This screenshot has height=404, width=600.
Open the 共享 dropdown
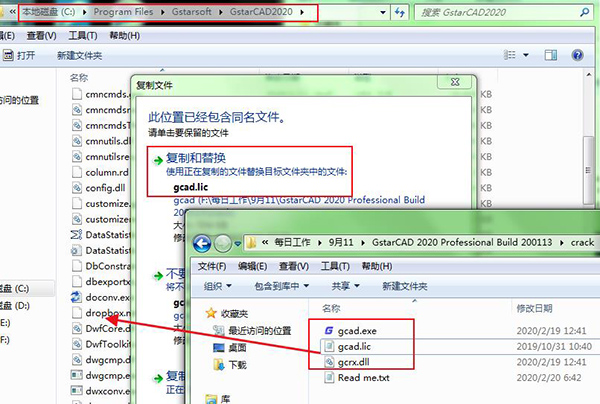point(346,286)
